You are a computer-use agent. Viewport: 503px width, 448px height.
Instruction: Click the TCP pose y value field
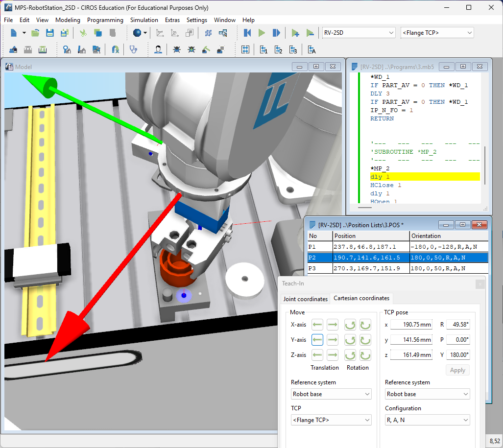[x=411, y=340]
